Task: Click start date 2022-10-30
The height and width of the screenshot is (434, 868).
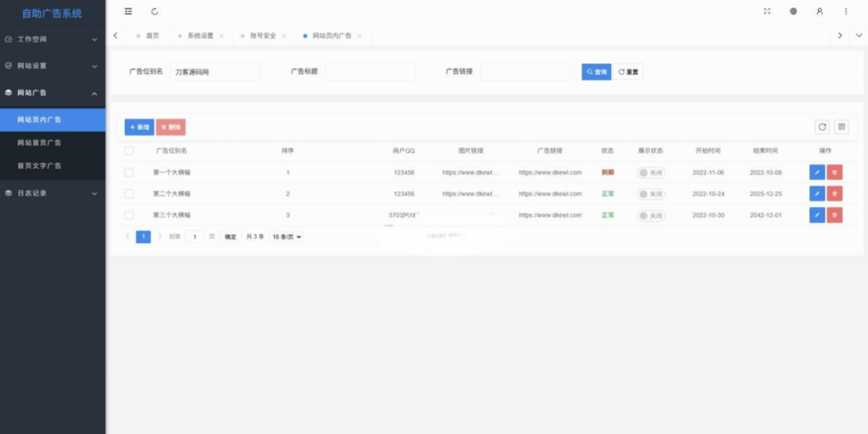Action: (x=708, y=215)
